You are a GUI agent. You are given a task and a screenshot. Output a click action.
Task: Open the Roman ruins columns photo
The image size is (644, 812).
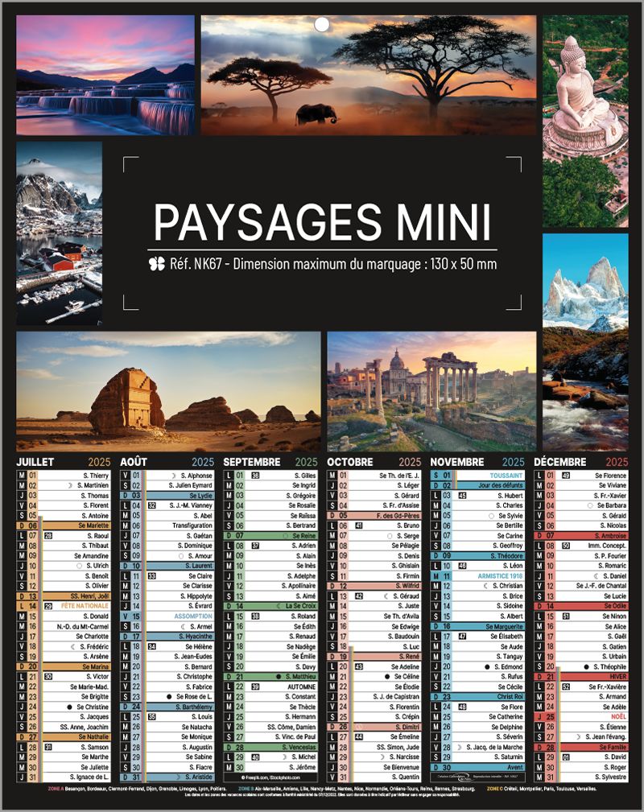click(x=431, y=391)
